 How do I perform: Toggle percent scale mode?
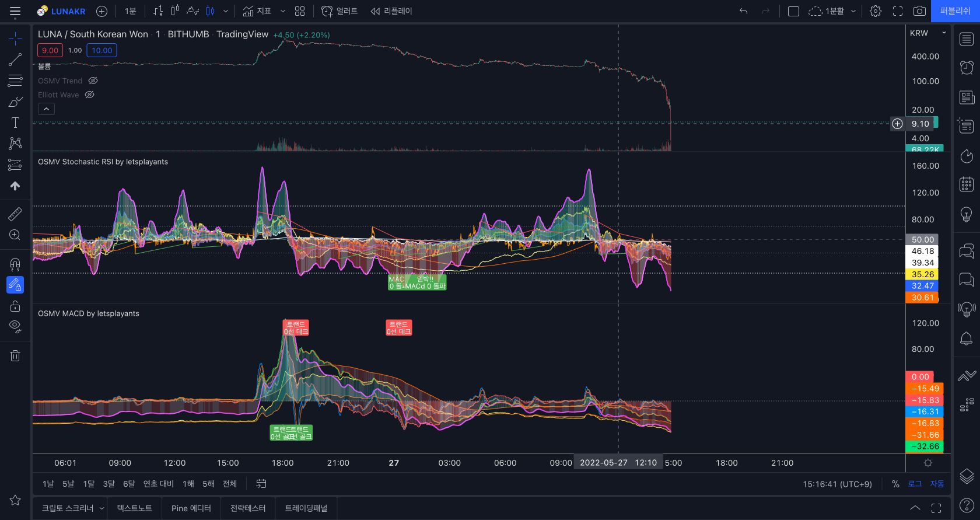pos(895,484)
